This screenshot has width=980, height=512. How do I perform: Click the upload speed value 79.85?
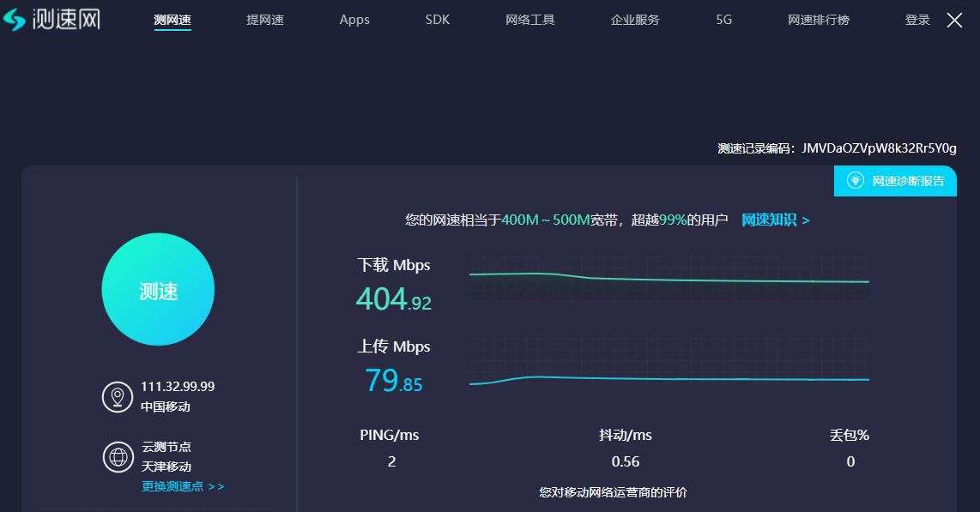[x=394, y=380]
